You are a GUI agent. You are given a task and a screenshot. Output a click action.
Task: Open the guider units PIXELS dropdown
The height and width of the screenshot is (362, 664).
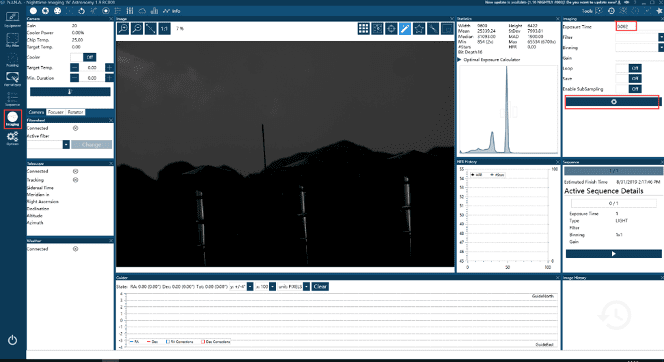(306, 287)
